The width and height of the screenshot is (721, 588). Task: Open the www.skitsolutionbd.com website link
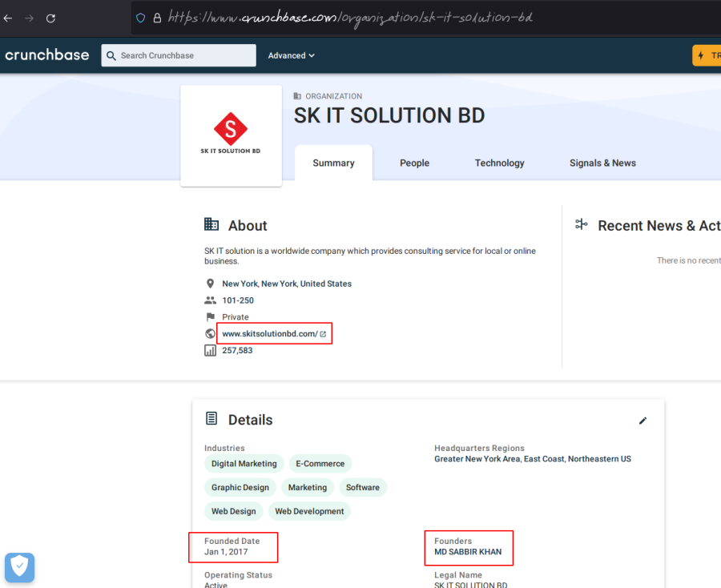click(x=270, y=334)
